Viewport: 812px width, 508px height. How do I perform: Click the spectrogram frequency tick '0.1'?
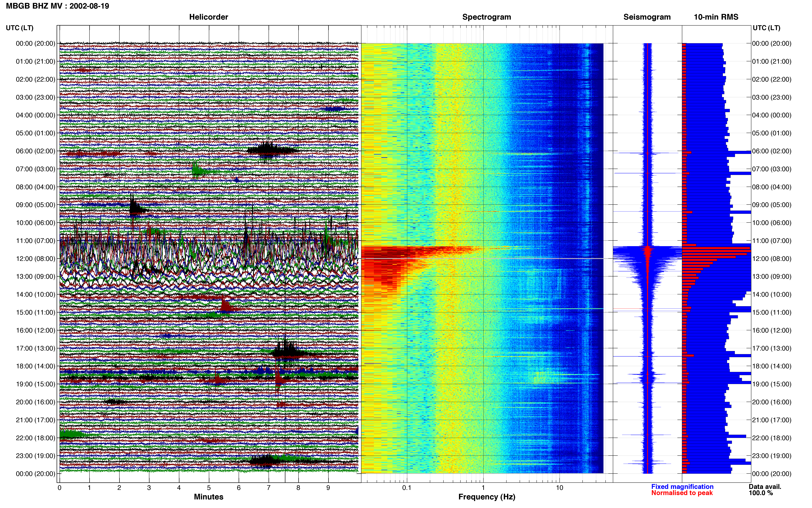click(407, 488)
